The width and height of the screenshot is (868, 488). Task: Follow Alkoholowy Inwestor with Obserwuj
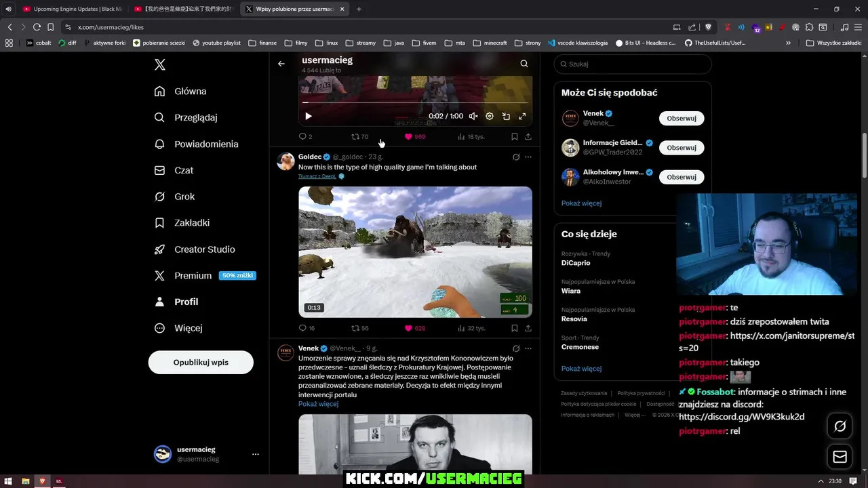pos(682,177)
